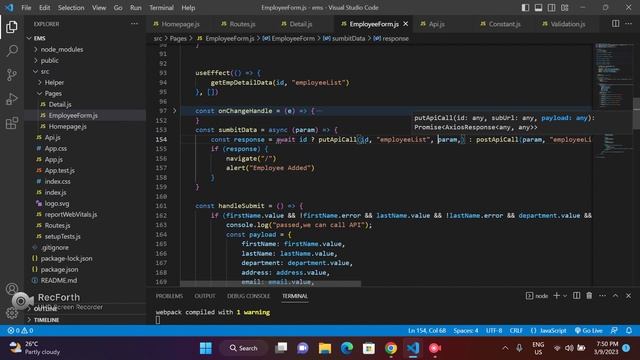Open Run and Debug view
The width and height of the screenshot is (640, 360).
pyautogui.click(x=12, y=99)
